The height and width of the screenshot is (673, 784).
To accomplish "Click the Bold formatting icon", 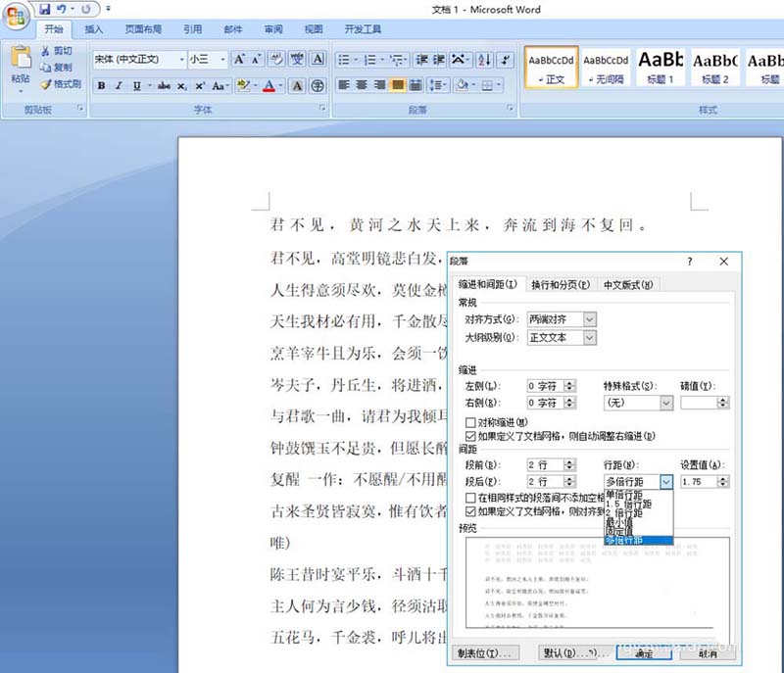I will 101,86.
